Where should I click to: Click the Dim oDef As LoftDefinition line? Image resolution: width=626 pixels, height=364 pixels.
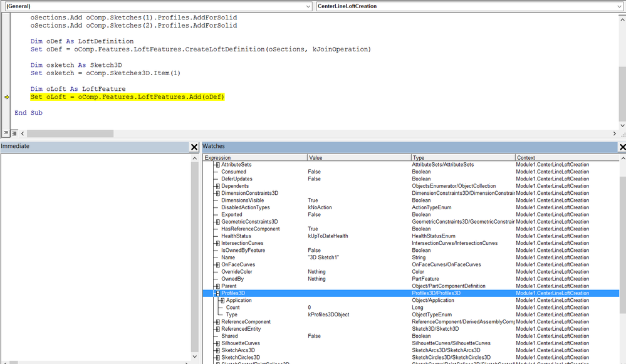82,41
